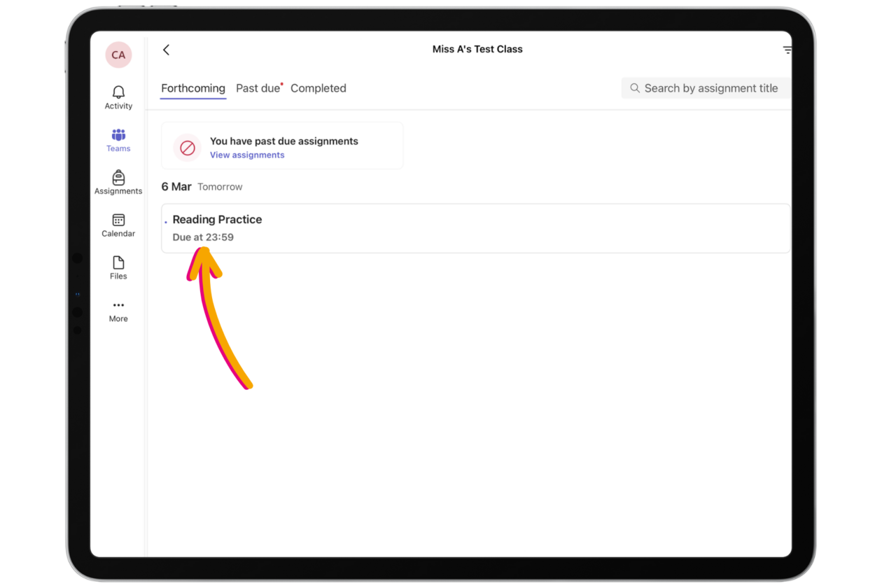Click the 'You have past due assignments' message

[284, 141]
